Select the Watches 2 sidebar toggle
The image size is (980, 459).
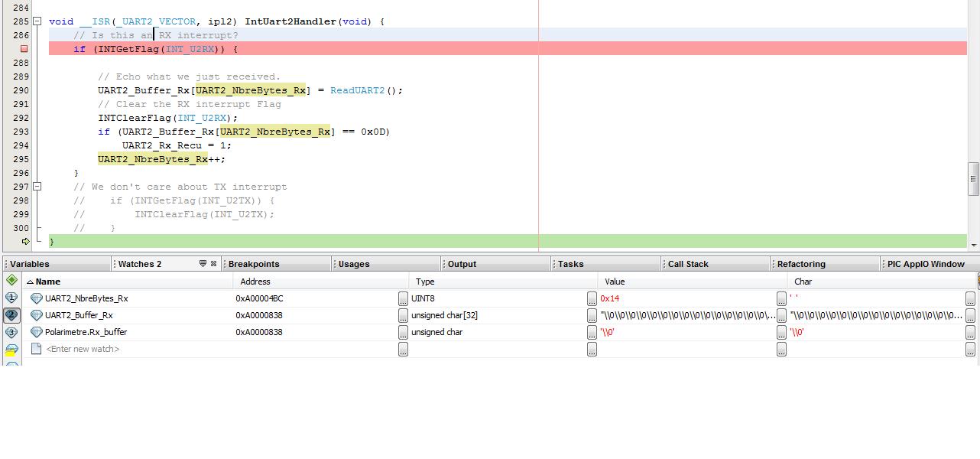(11, 315)
